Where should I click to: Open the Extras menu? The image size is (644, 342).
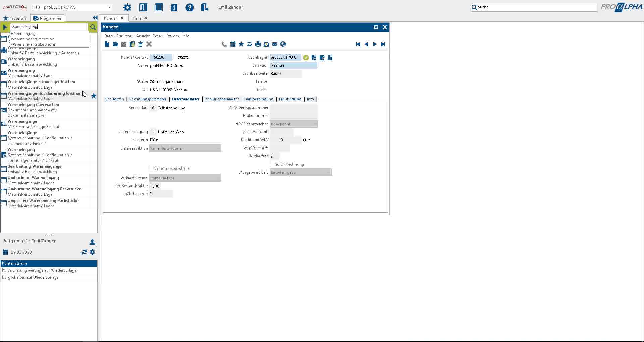pos(158,36)
